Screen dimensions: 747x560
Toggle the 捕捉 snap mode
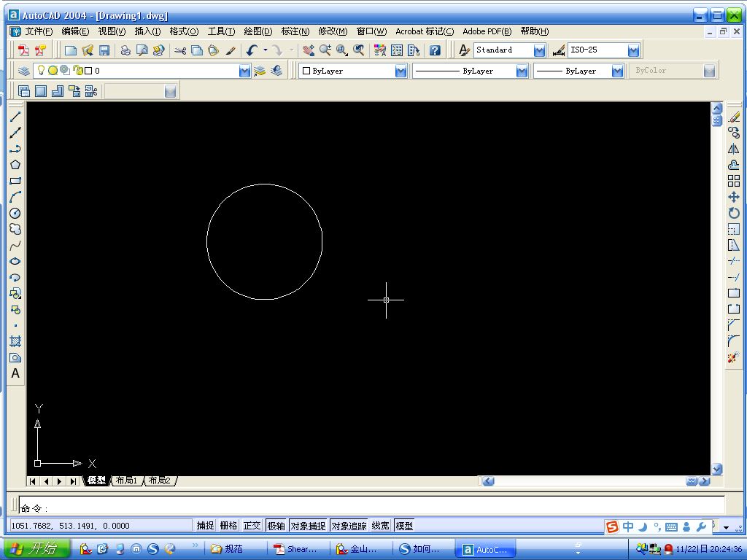tap(205, 526)
